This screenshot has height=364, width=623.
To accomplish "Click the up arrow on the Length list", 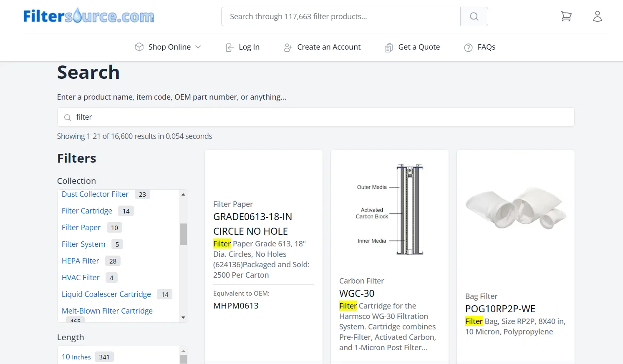I will click(183, 351).
